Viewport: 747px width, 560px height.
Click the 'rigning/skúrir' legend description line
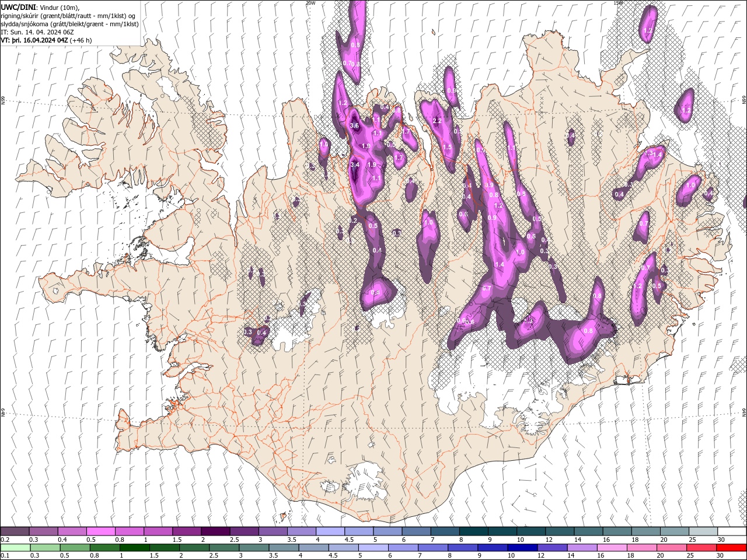pos(68,16)
